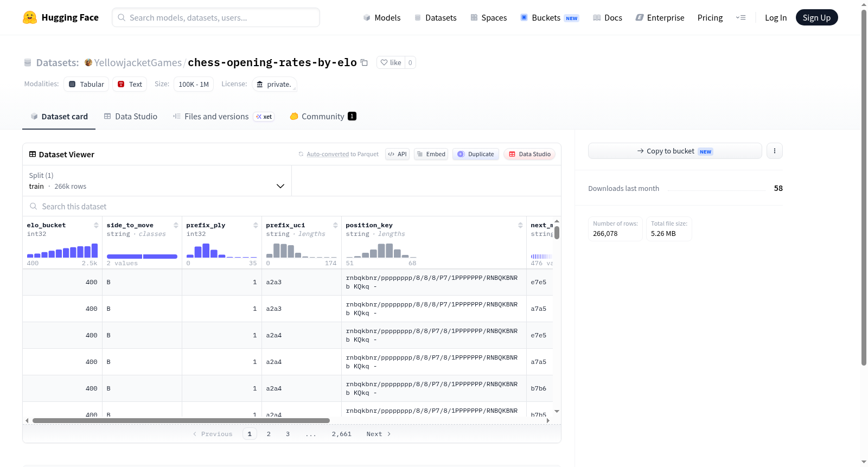Click the YellowjacketGames avatar icon
868x467 pixels.
pyautogui.click(x=88, y=62)
